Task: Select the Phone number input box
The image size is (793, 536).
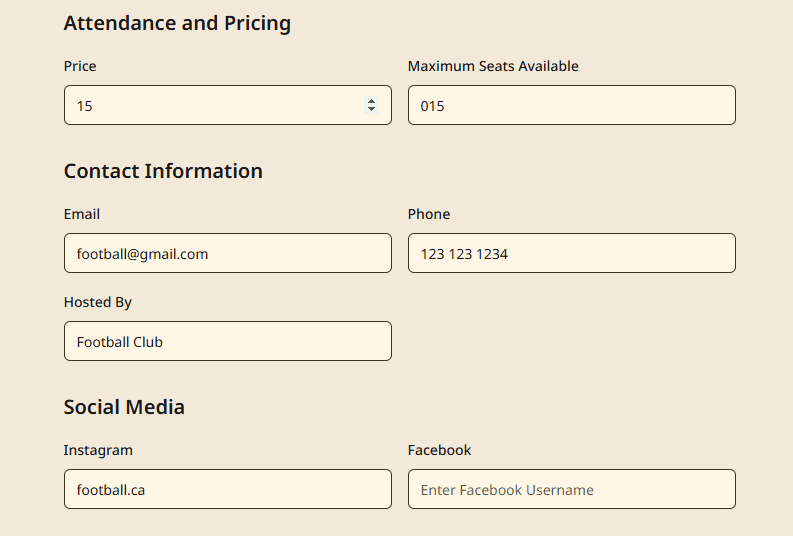Action: pos(571,253)
